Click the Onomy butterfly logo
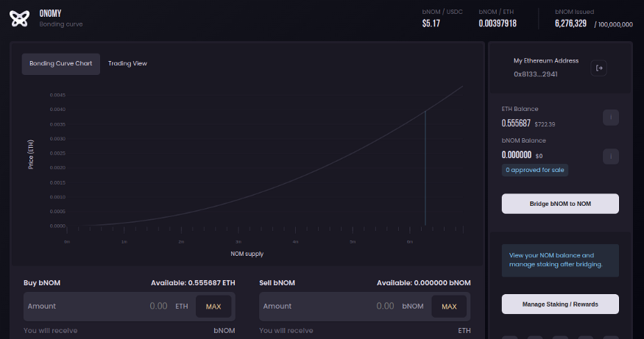Image resolution: width=644 pixels, height=339 pixels. point(19,18)
